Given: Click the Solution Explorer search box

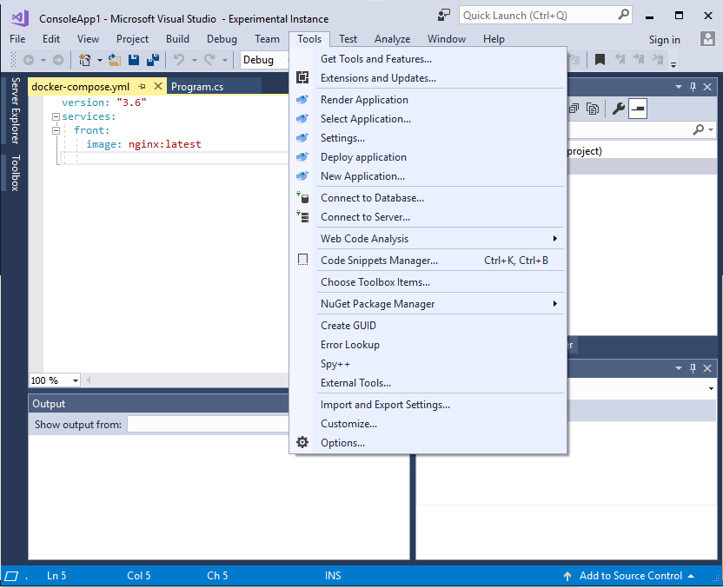Looking at the screenshot, I should (x=629, y=130).
